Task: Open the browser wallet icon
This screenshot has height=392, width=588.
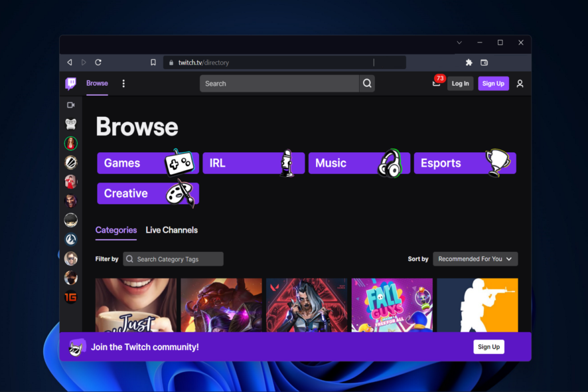Action: 484,62
